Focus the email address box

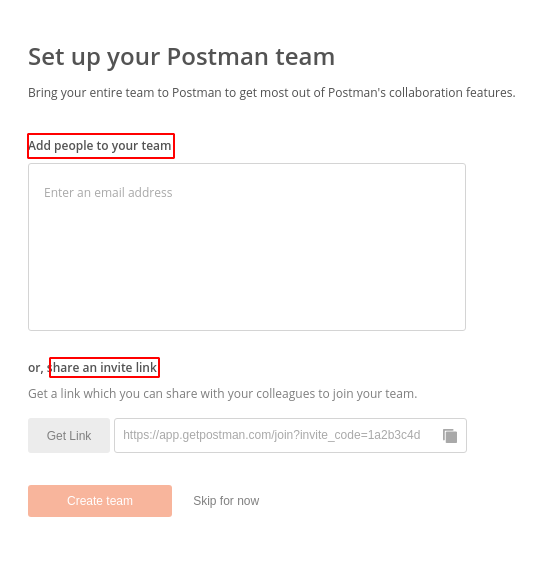pyautogui.click(x=247, y=247)
